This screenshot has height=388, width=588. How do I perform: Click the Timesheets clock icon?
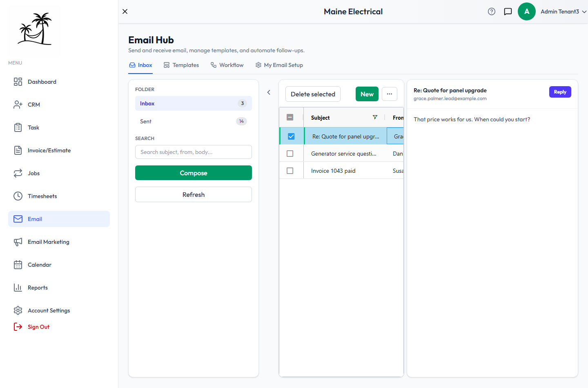coord(18,196)
